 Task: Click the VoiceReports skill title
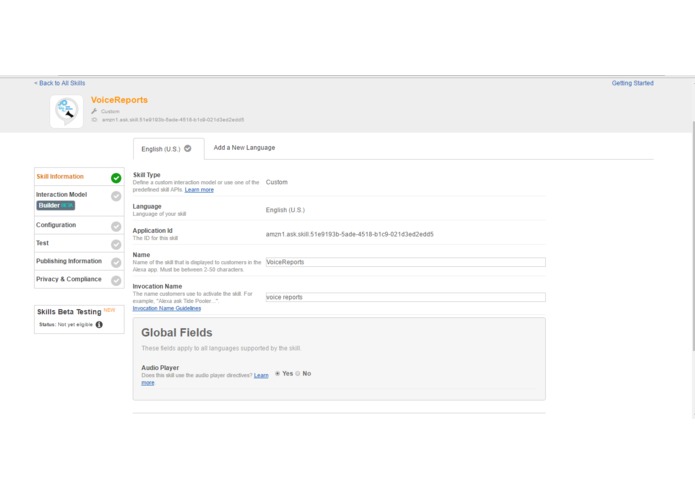pyautogui.click(x=119, y=100)
